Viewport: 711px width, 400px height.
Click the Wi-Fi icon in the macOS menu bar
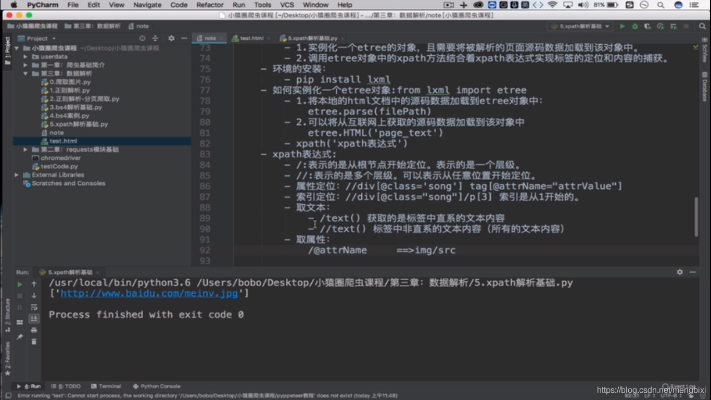[x=552, y=5]
